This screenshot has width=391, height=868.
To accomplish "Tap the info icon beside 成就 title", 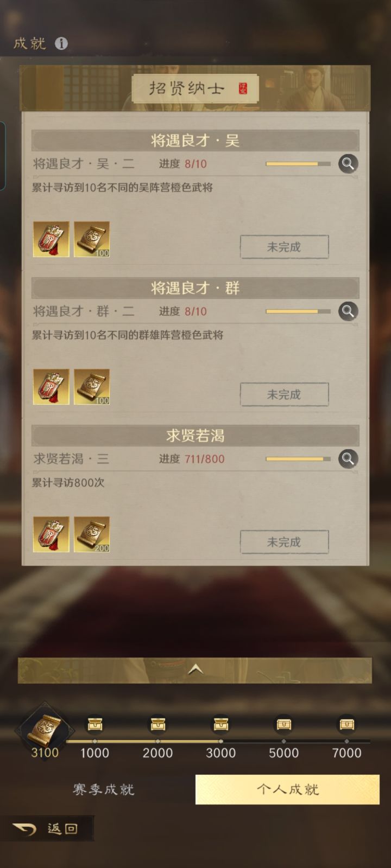I will coord(61,43).
